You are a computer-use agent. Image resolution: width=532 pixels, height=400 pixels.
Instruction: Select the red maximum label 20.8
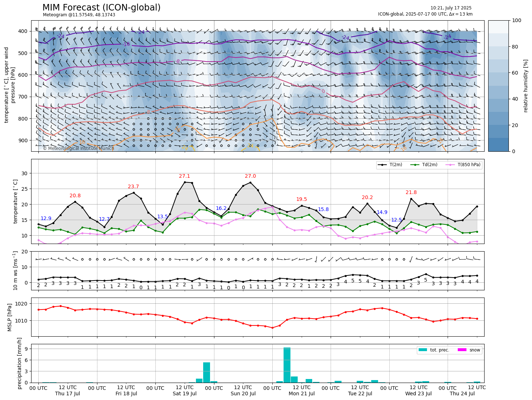click(x=75, y=196)
